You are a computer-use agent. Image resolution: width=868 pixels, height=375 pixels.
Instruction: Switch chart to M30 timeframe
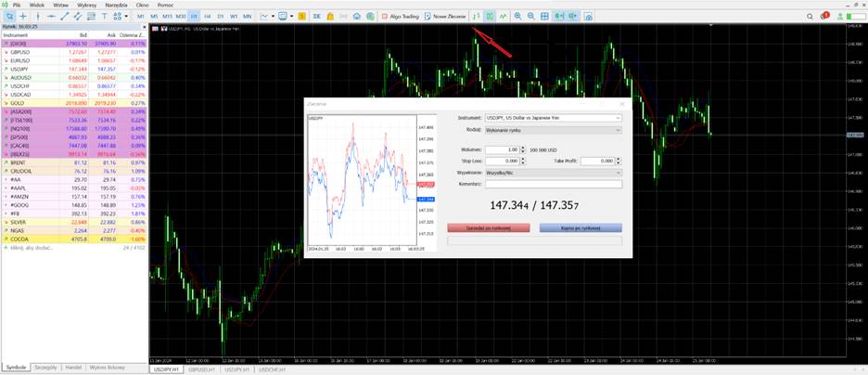181,16
